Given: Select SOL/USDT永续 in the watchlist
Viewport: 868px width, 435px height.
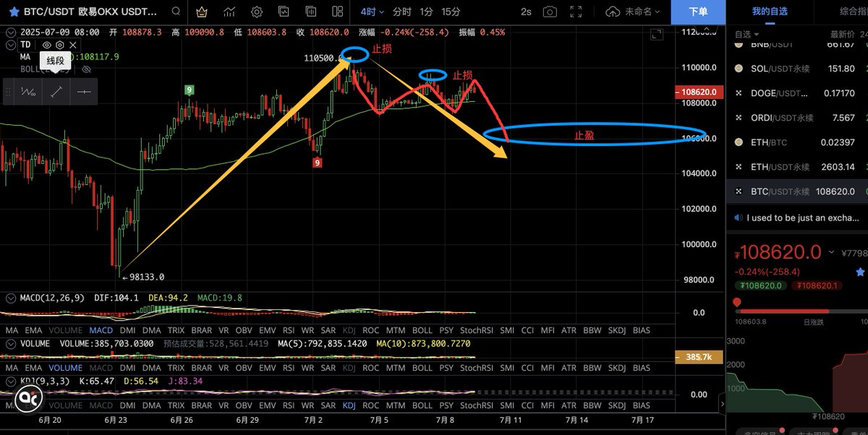Looking at the screenshot, I should (x=797, y=69).
